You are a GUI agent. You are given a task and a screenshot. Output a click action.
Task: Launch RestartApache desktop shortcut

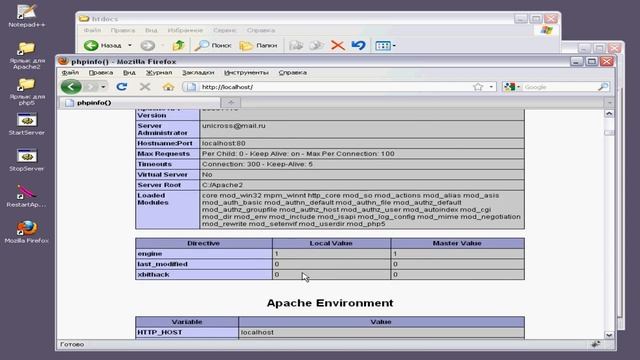point(27,196)
